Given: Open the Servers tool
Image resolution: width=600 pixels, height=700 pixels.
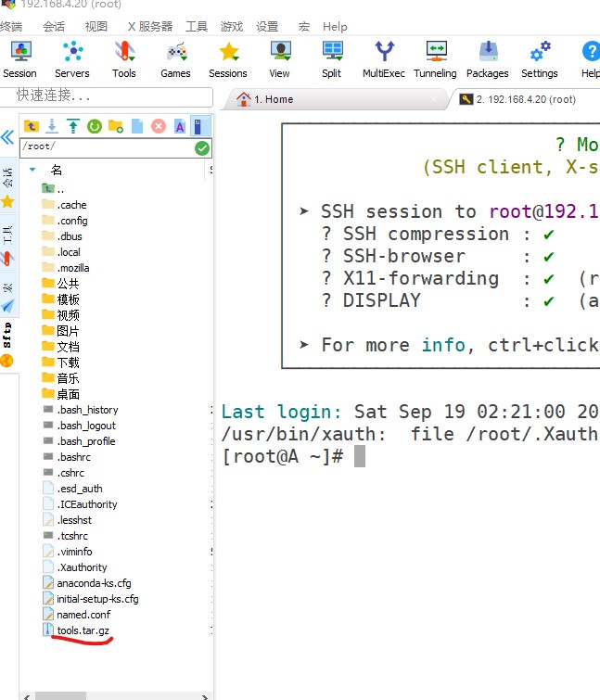Looking at the screenshot, I should coord(72,59).
